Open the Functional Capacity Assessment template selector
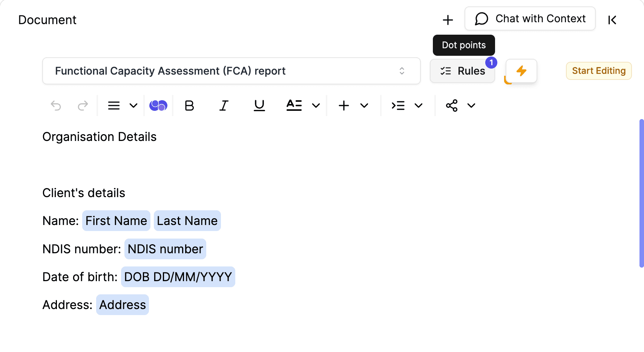Viewport: 644px width, 352px height. (x=231, y=71)
